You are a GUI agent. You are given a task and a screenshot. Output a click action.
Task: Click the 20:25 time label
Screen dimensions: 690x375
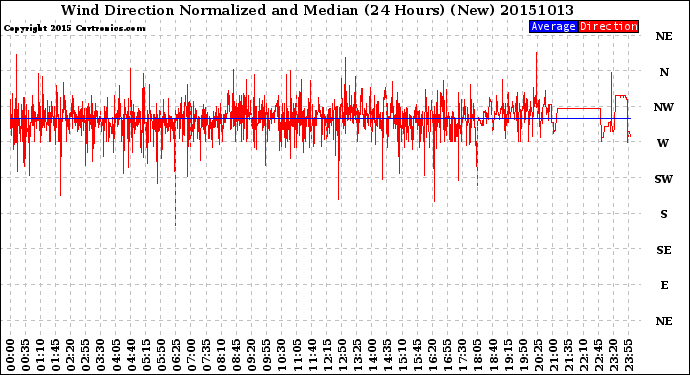tap(538, 355)
